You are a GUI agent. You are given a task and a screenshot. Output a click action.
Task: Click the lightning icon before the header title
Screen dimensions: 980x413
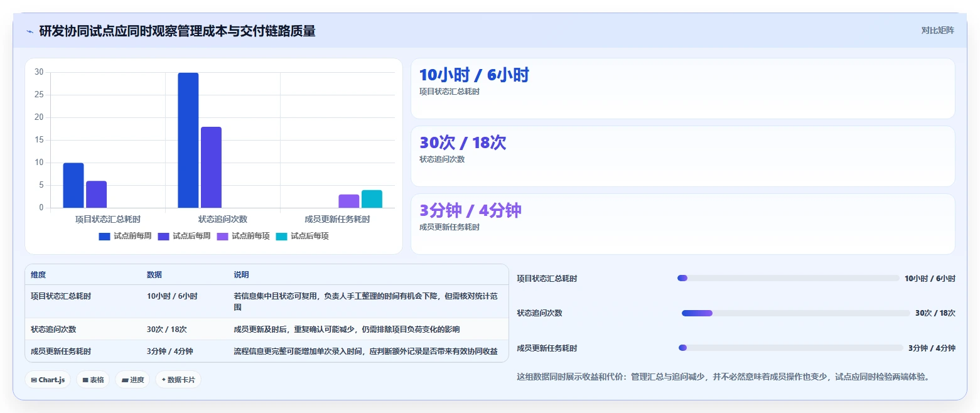(x=30, y=31)
